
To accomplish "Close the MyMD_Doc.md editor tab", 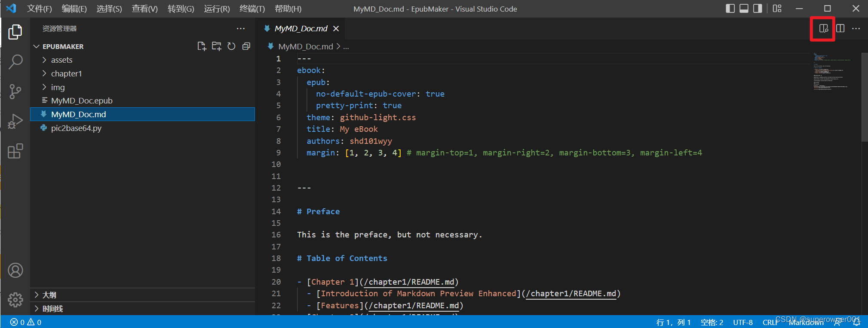I will [336, 29].
